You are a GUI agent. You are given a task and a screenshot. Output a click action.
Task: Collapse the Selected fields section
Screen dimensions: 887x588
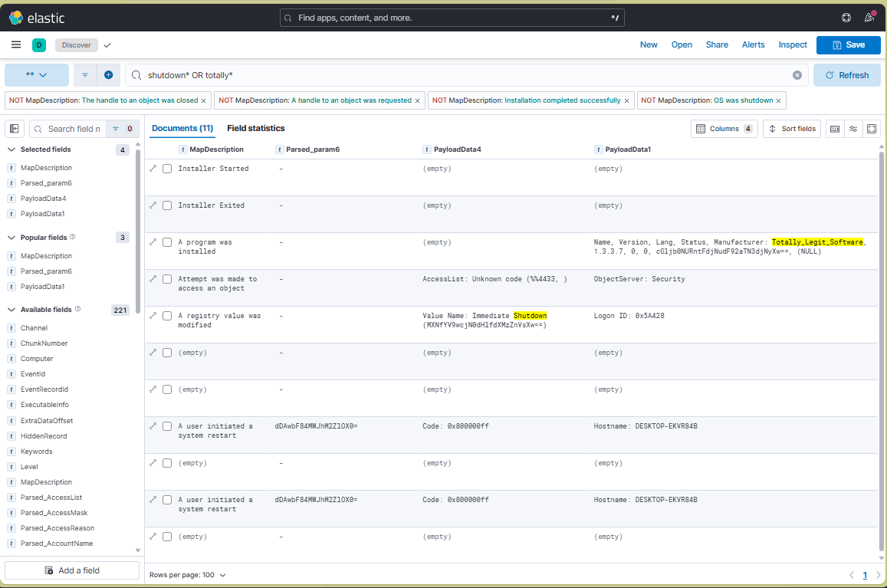pyautogui.click(x=11, y=149)
